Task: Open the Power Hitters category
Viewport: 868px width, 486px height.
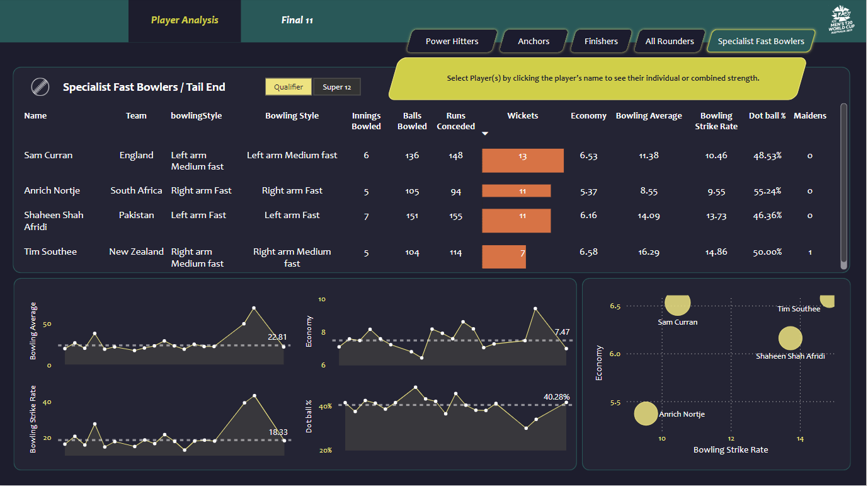Action: pos(451,40)
